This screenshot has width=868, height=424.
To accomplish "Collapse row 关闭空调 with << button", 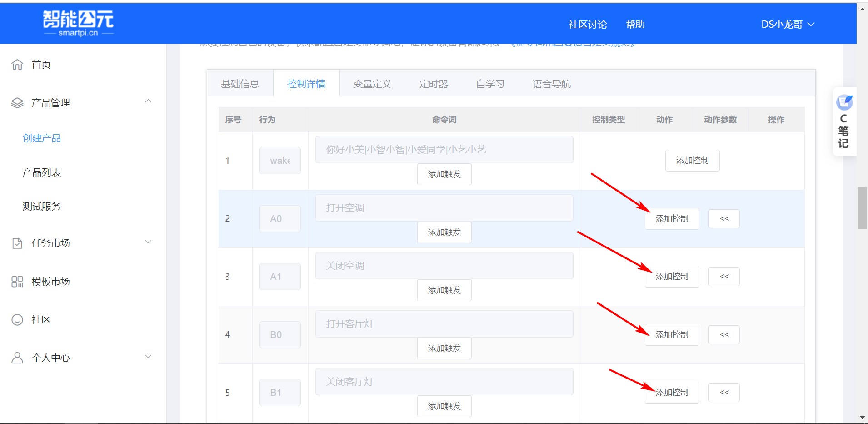I will point(724,277).
